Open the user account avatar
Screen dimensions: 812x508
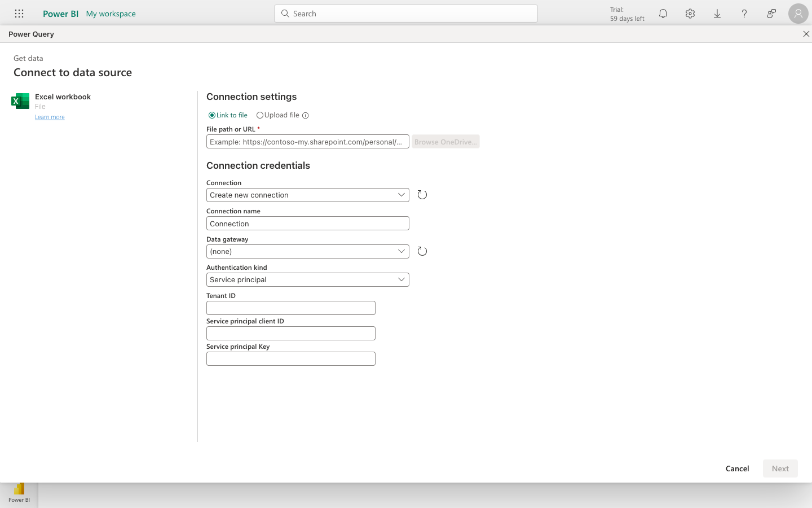pyautogui.click(x=798, y=14)
